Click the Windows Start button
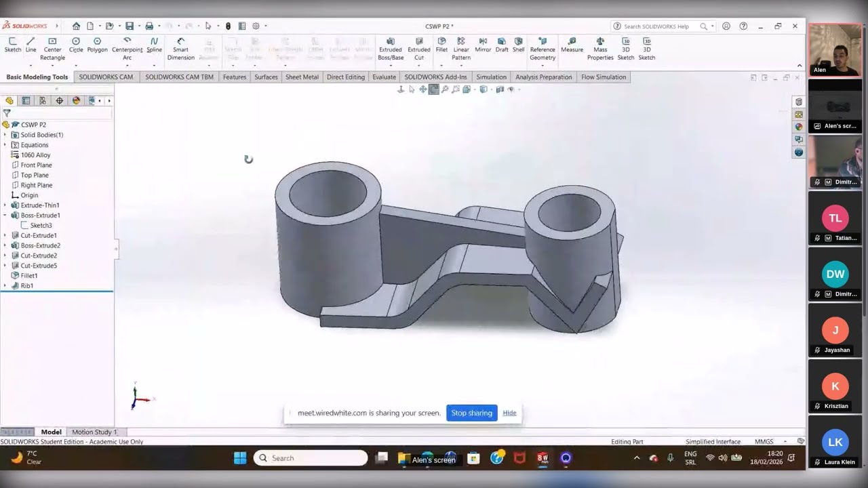 click(x=240, y=458)
